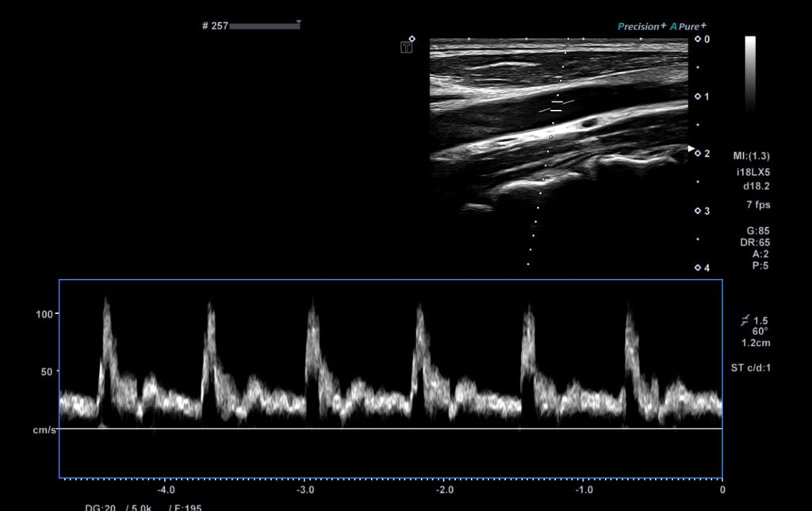Click the Precision+ label

[642, 26]
